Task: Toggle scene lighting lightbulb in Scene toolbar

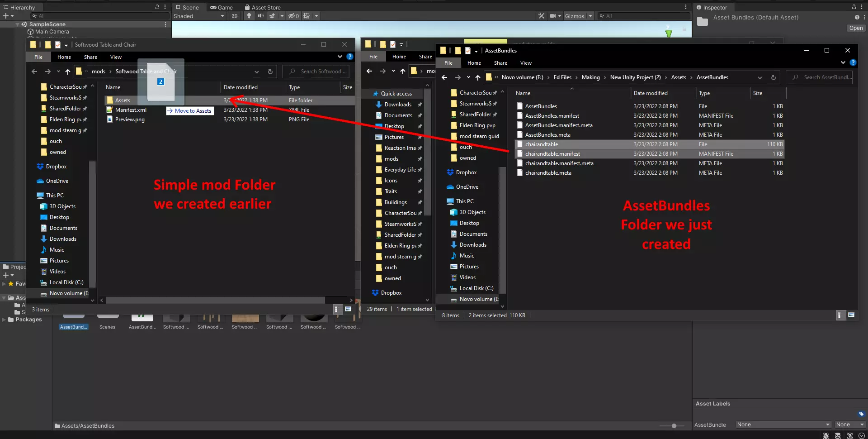Action: [249, 16]
